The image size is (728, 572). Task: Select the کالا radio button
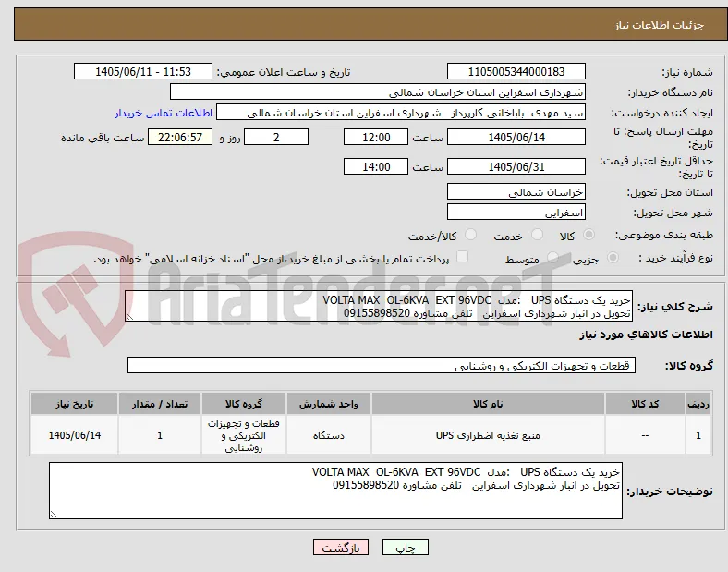point(588,235)
